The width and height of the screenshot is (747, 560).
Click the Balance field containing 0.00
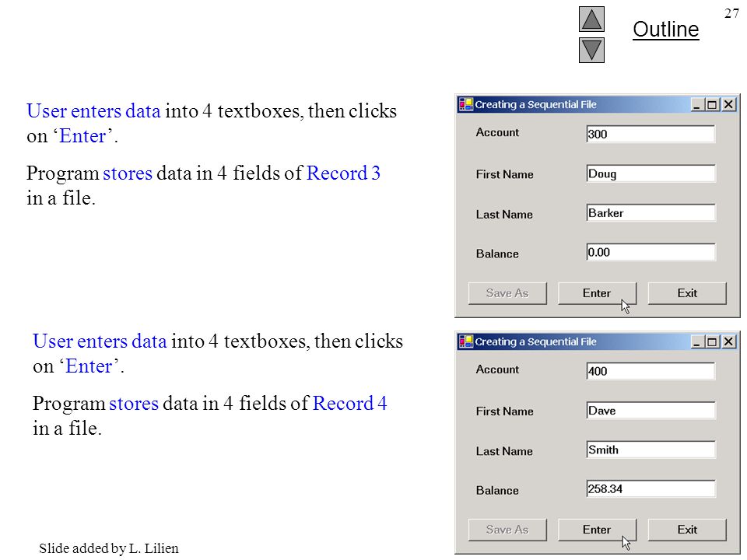pyautogui.click(x=651, y=252)
